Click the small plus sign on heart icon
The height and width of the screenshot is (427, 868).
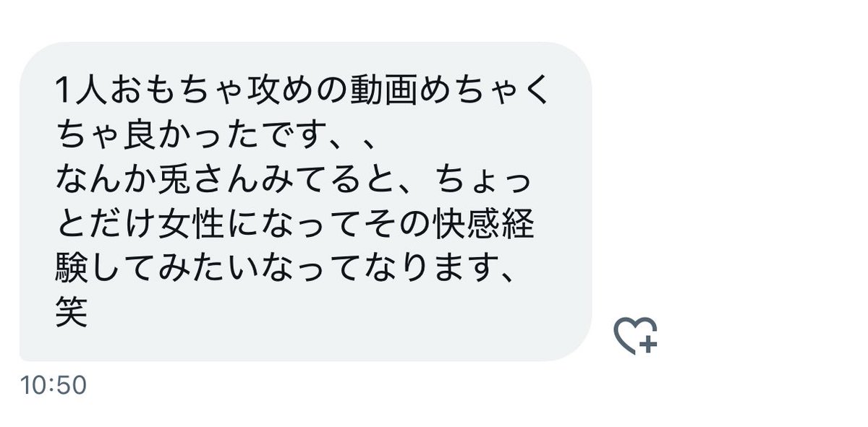coord(648,344)
